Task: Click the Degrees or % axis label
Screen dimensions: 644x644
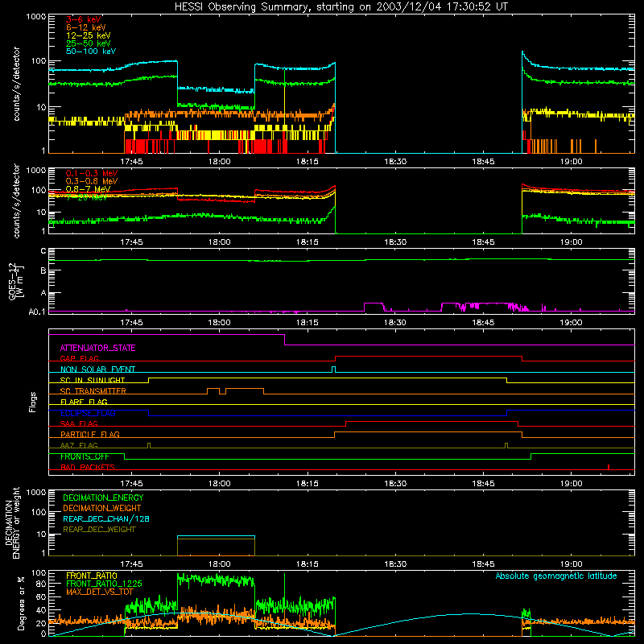Action: 21,603
